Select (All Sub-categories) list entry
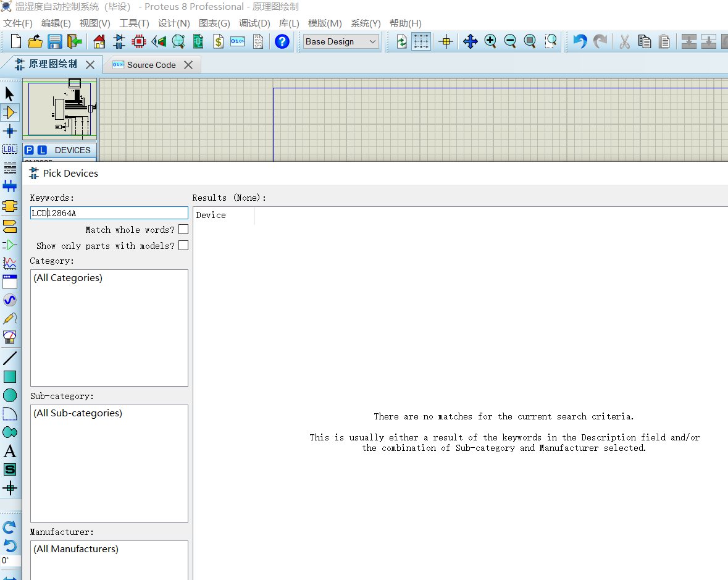The height and width of the screenshot is (580, 728). [x=78, y=413]
